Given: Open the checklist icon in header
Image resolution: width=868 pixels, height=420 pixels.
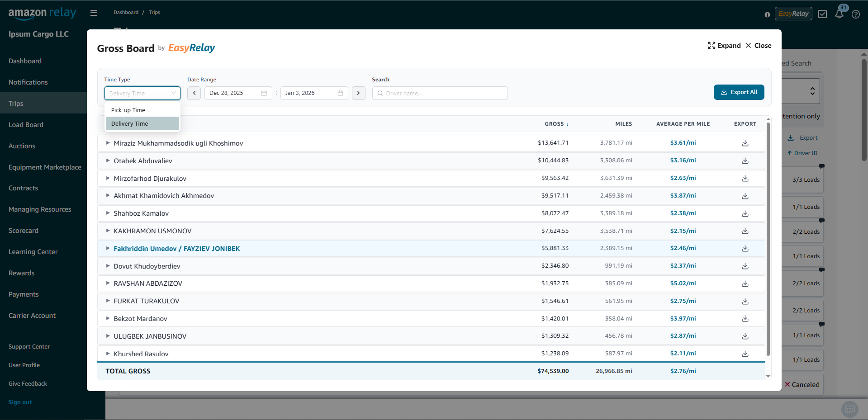Looking at the screenshot, I should coord(822,14).
